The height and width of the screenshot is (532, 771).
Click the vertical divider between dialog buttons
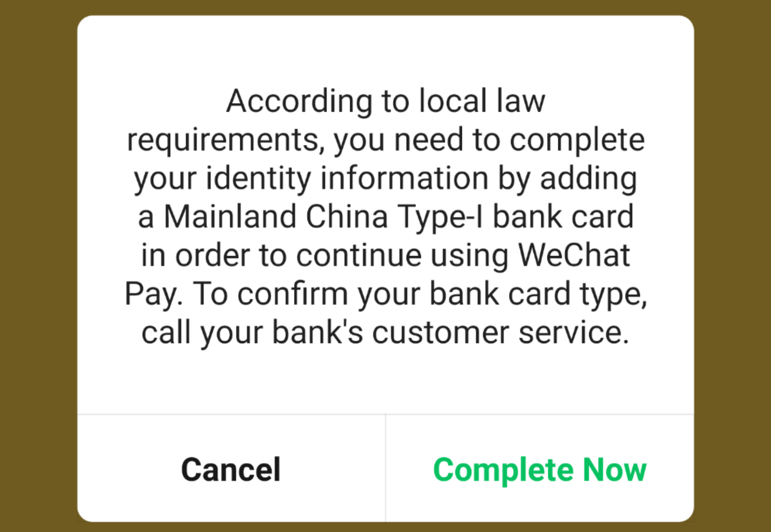point(385,468)
